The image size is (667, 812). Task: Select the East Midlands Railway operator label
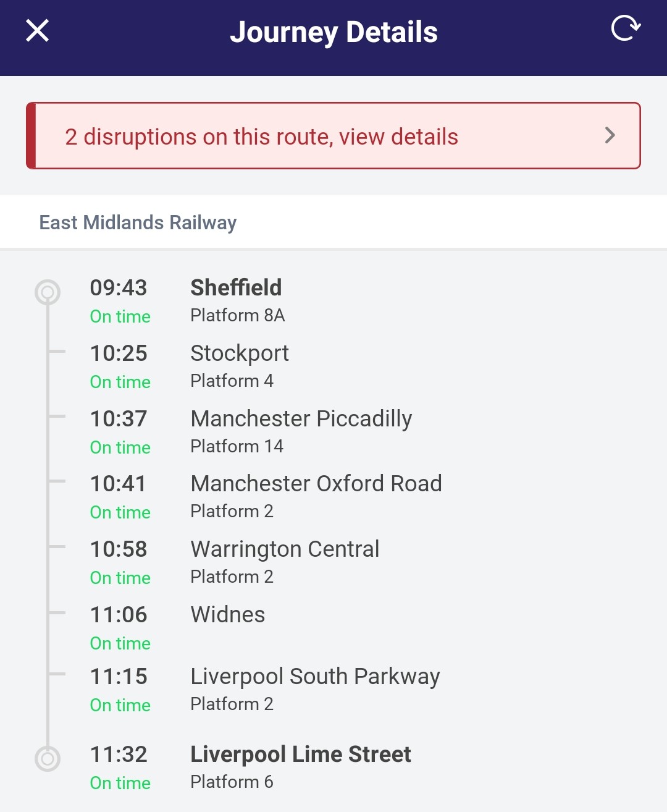click(x=138, y=222)
